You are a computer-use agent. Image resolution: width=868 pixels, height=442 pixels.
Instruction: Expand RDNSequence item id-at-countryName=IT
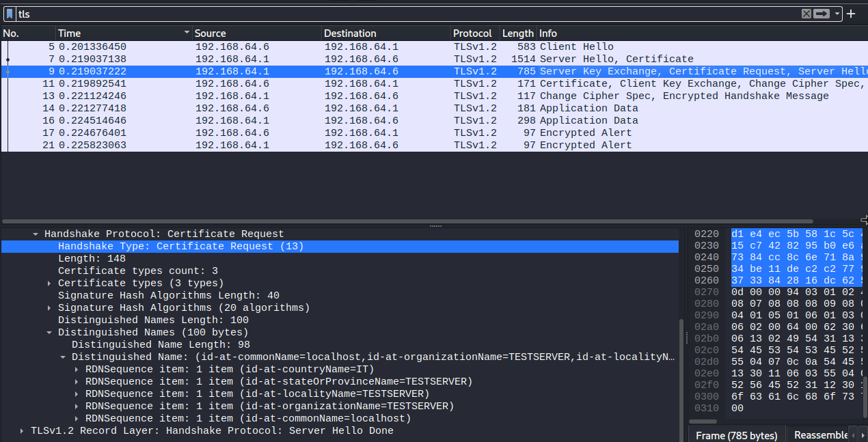(77, 369)
